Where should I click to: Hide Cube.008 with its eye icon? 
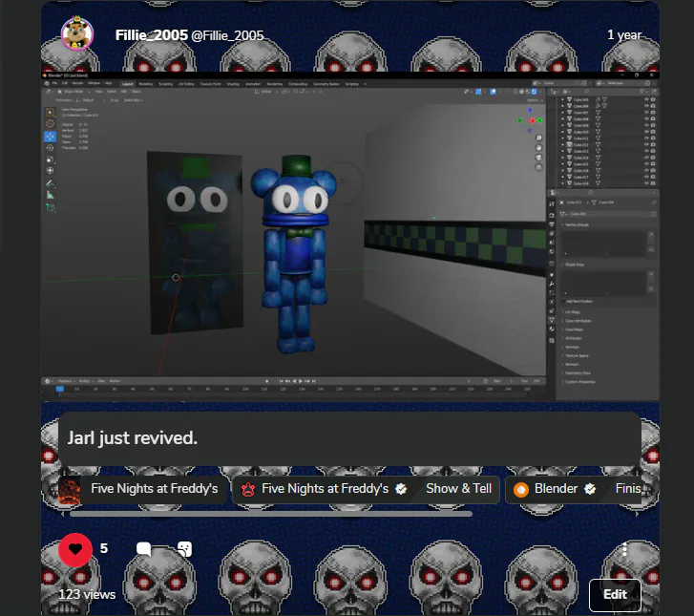[646, 118]
